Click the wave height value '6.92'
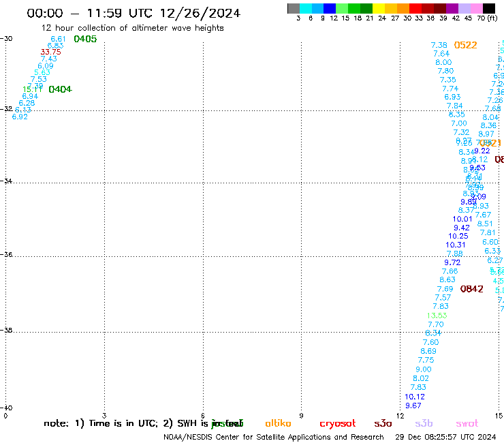Viewport: 504px width, 443px height. tap(20, 117)
